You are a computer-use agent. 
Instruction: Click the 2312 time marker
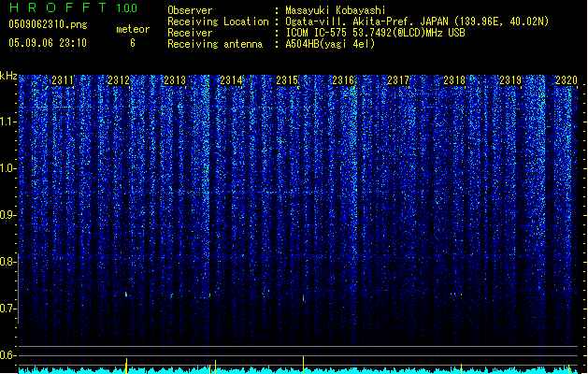point(118,80)
